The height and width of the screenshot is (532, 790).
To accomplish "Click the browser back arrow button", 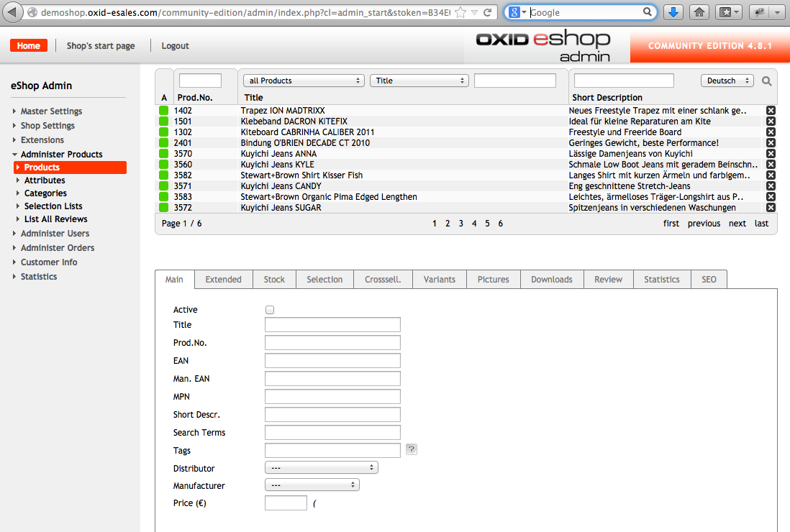I will (x=12, y=12).
